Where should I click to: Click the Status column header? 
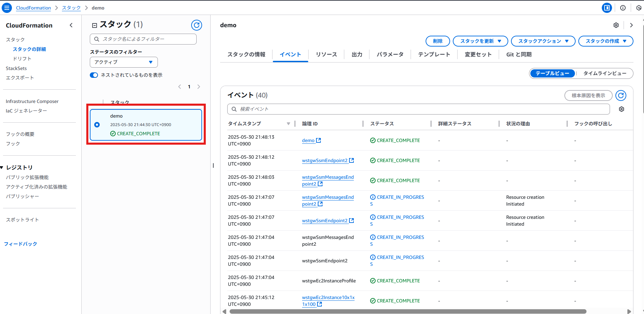382,124
